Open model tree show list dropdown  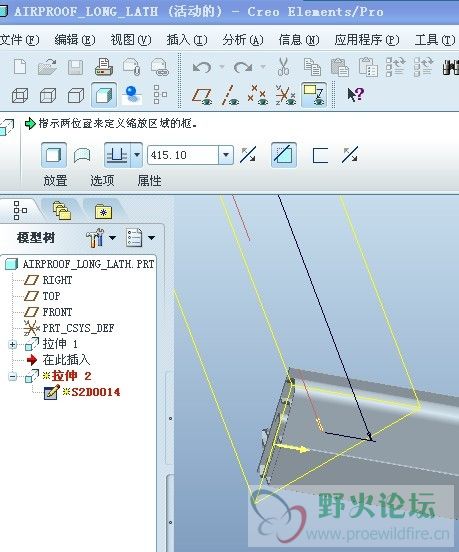click(140, 238)
